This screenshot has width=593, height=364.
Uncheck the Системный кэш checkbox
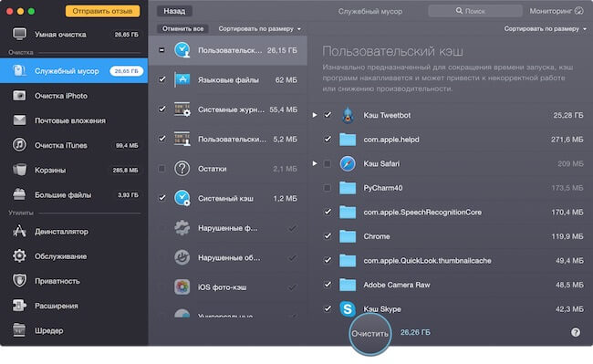point(161,198)
